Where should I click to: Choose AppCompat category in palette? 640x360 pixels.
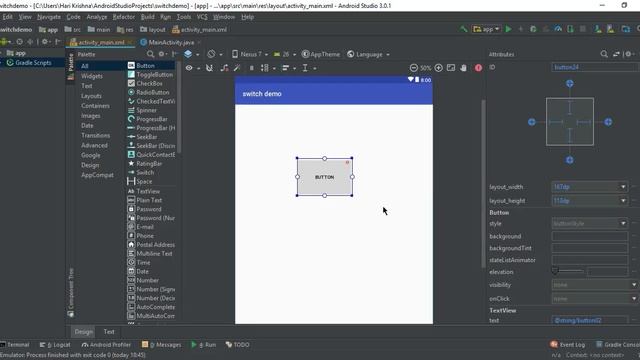(97, 175)
